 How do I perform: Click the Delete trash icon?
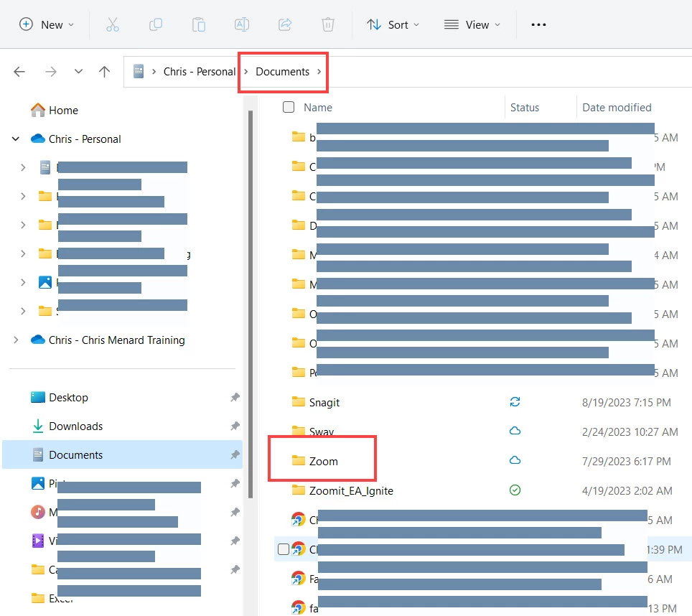click(328, 24)
